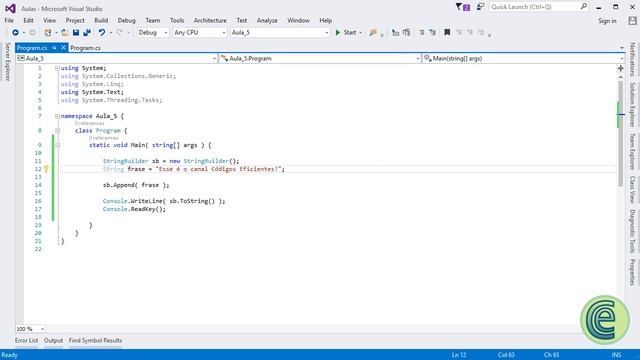Open the Team menu
The image size is (640, 360).
(x=153, y=20)
